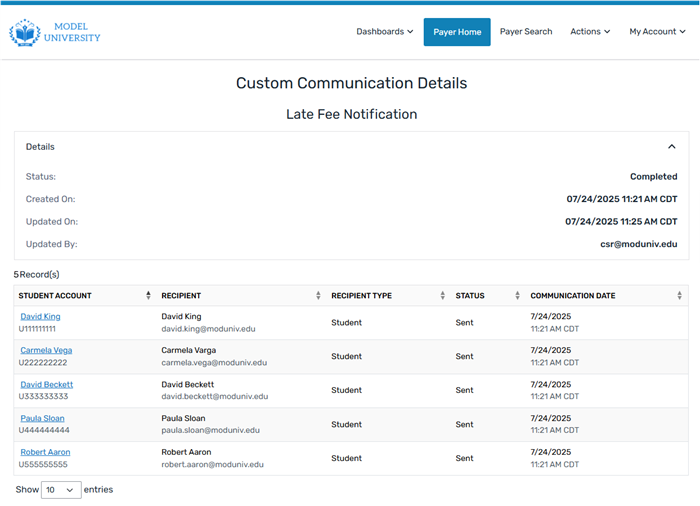
Task: Select email david.king@moduniv.edu
Action: (208, 329)
